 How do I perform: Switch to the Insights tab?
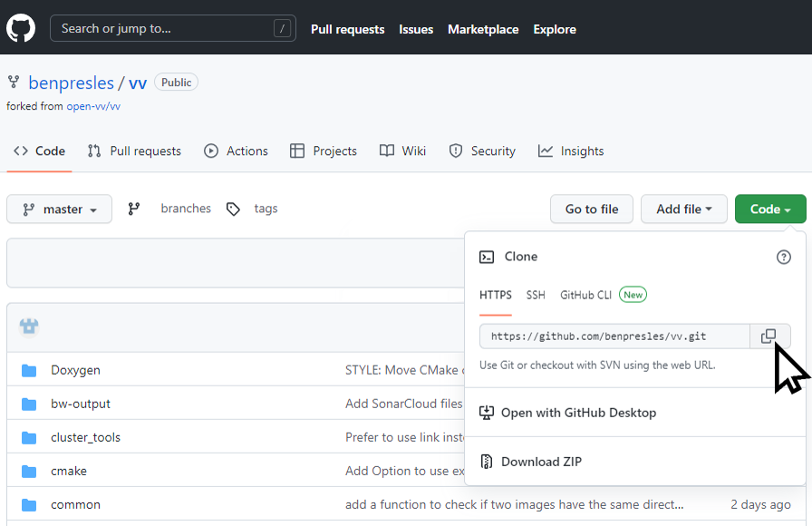[571, 151]
